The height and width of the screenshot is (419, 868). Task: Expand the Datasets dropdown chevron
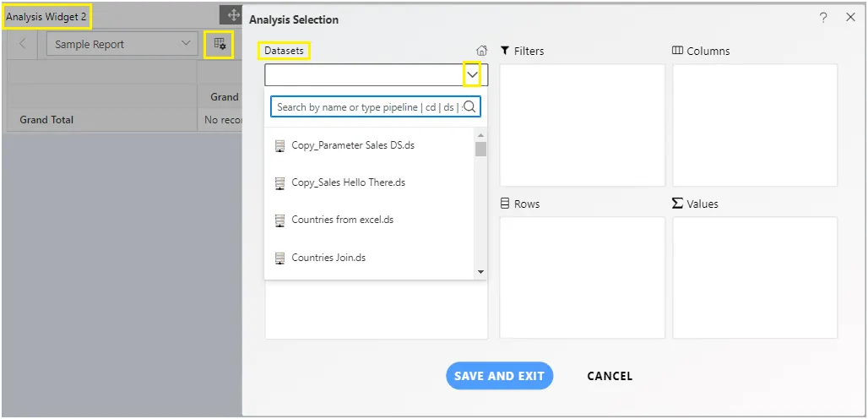[x=472, y=74]
